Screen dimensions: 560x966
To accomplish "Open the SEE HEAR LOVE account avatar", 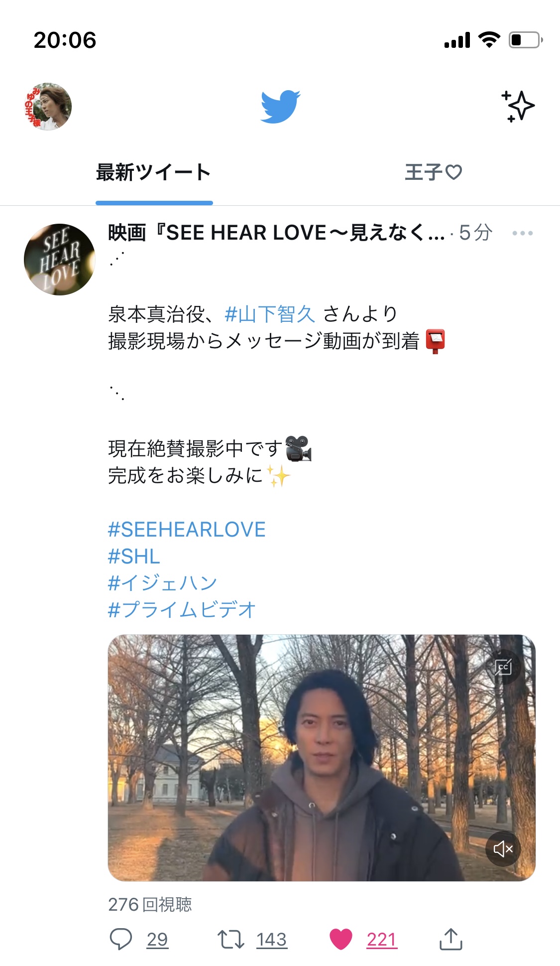I will (59, 259).
